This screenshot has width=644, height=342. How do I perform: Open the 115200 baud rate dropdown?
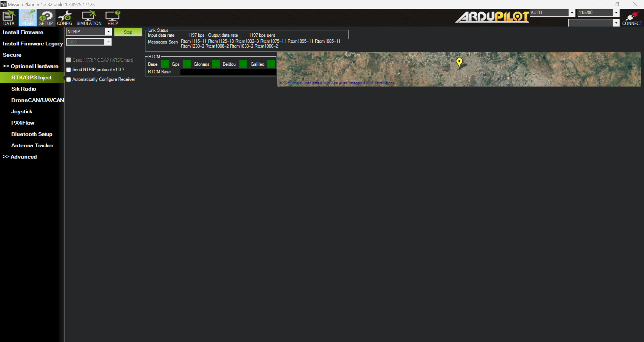click(616, 13)
